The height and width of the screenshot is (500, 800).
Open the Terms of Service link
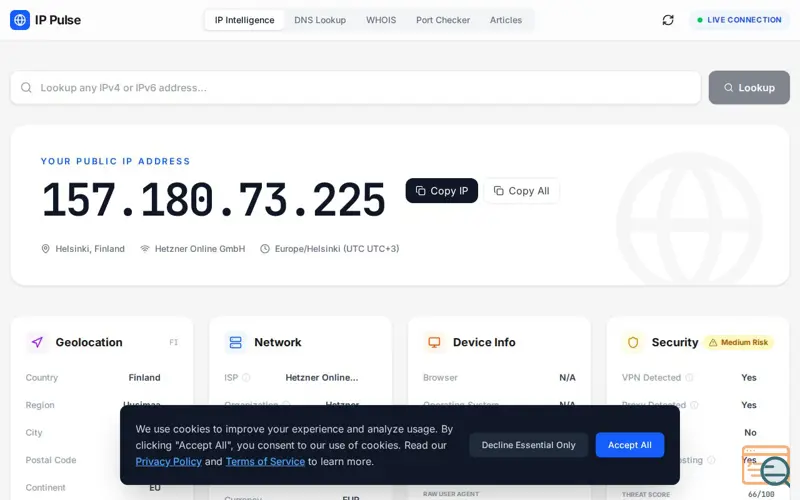265,462
